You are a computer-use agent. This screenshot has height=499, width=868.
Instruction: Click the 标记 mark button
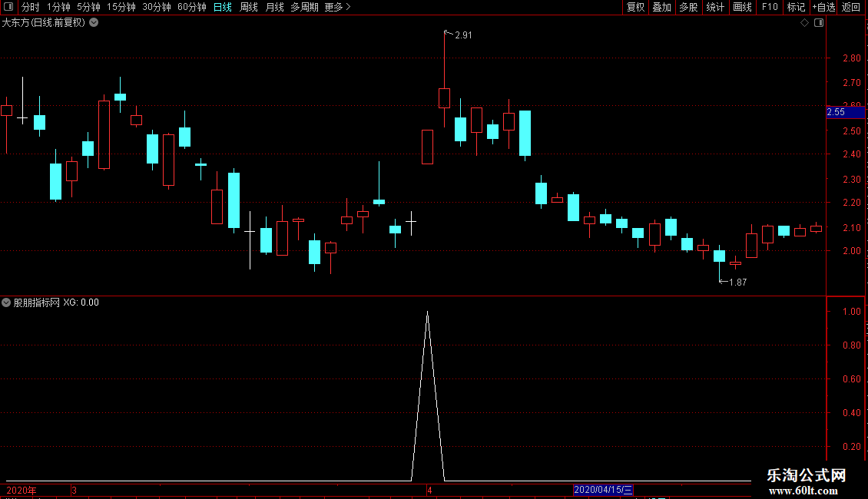click(796, 7)
